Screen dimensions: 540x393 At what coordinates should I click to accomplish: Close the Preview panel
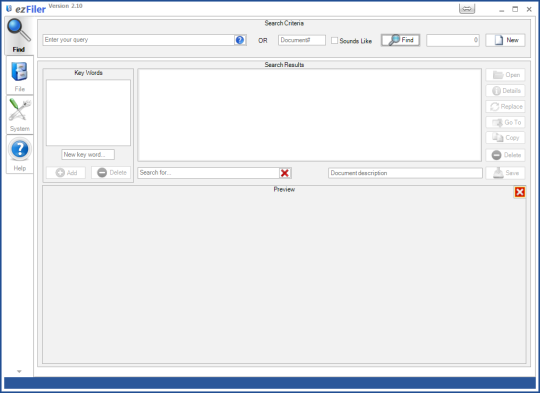(520, 192)
